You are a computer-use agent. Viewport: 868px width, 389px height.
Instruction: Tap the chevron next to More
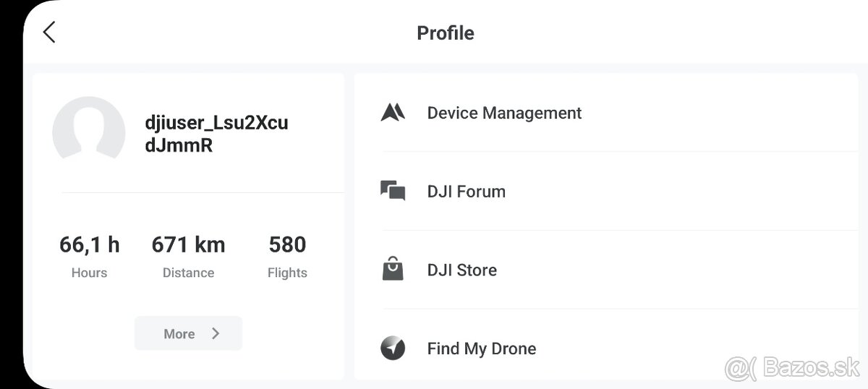[216, 333]
